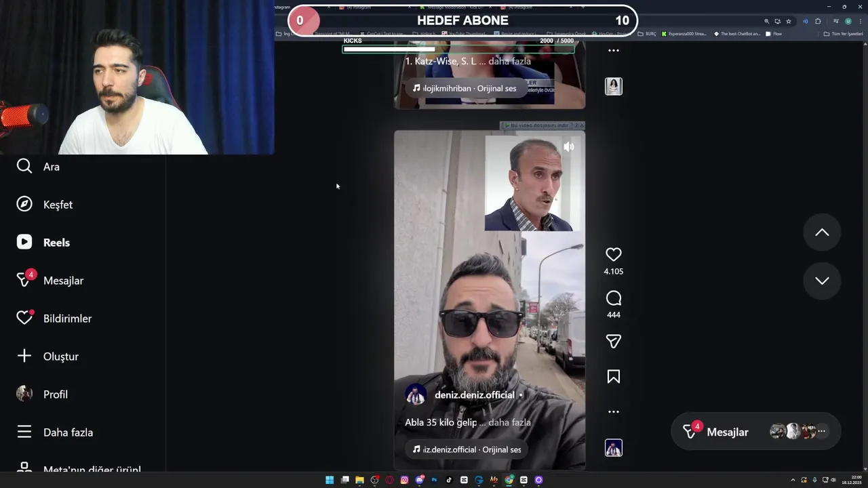The image size is (868, 488).
Task: Go to the next reel with the down arrow
Action: 822,281
